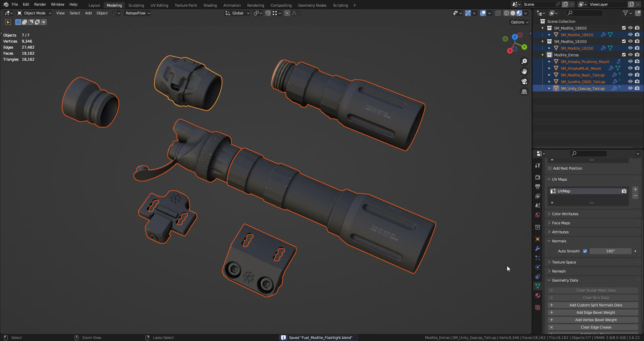Open the Modifiers wrench properties tab
This screenshot has height=341, width=644.
[537, 249]
